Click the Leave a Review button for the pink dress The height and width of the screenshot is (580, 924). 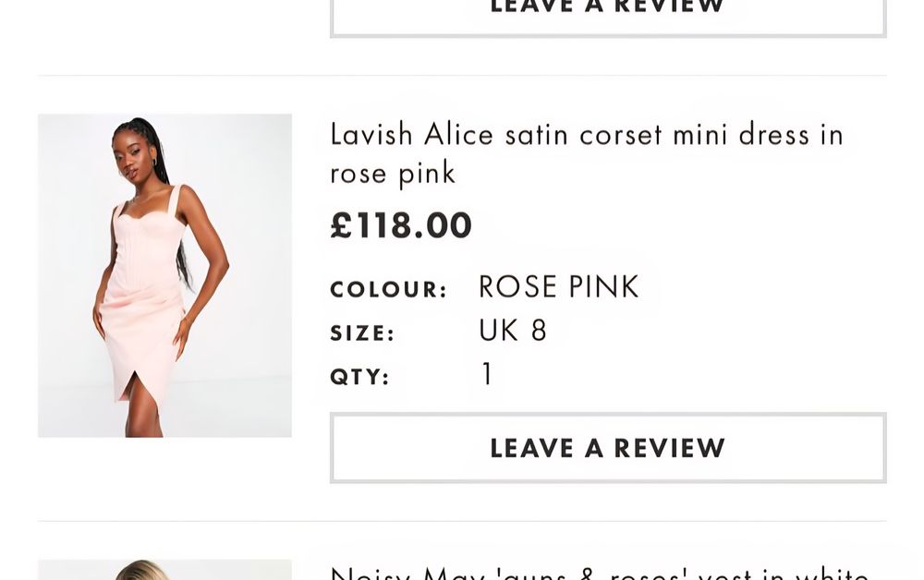[x=607, y=448]
